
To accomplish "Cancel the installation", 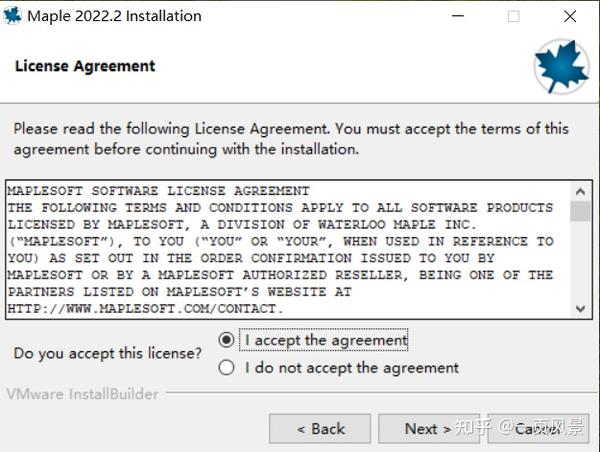I will point(538,429).
